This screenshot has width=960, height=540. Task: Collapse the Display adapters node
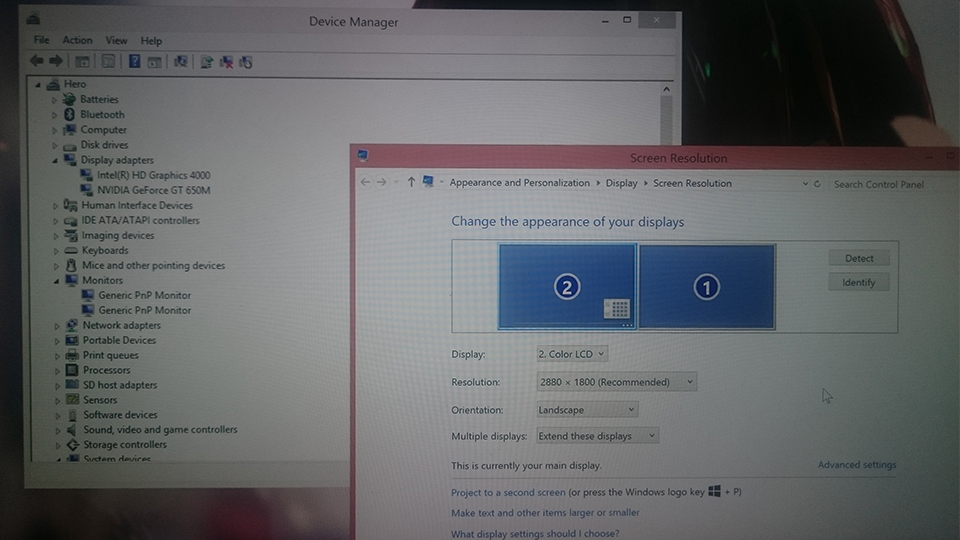(55, 160)
